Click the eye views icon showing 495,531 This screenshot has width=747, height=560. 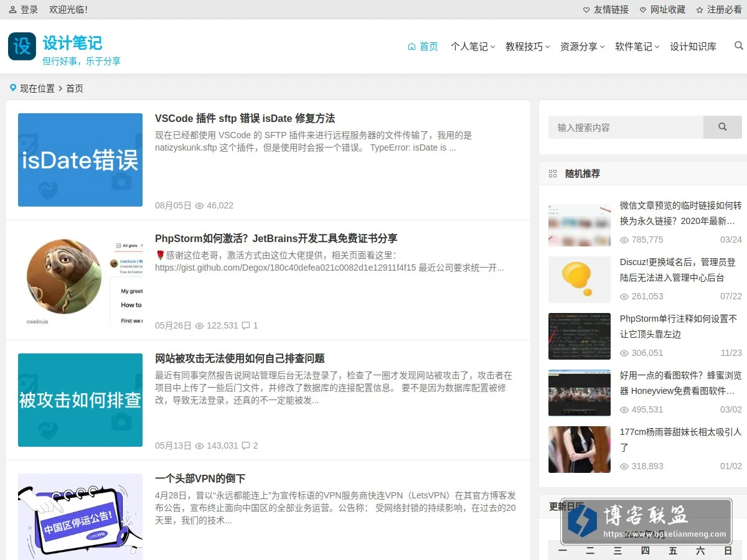tap(624, 409)
